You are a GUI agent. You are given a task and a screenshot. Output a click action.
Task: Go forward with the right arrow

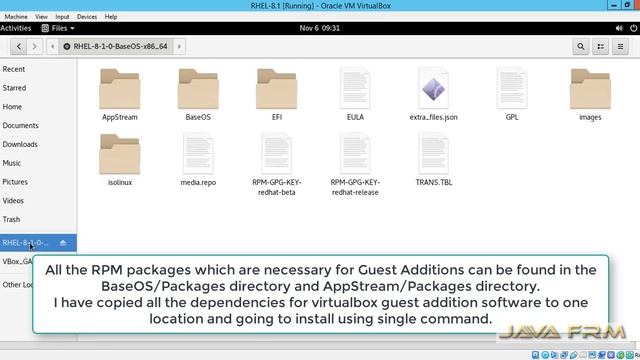(x=35, y=47)
